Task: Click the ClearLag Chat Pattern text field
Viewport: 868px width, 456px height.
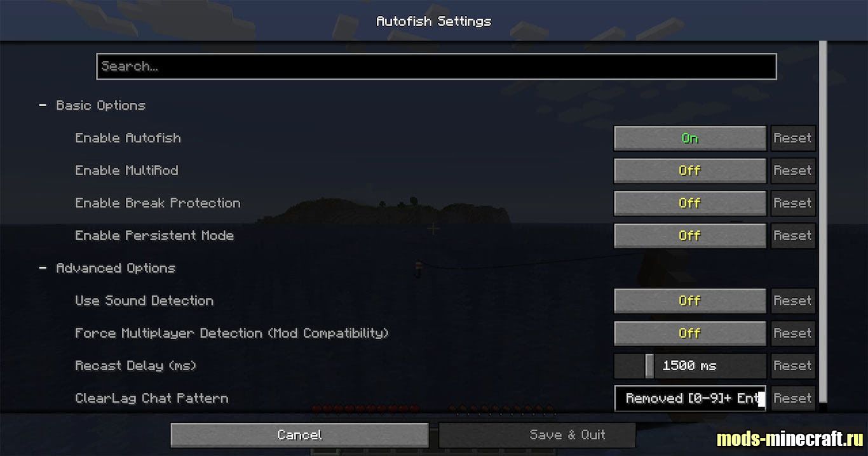Action: [690, 398]
